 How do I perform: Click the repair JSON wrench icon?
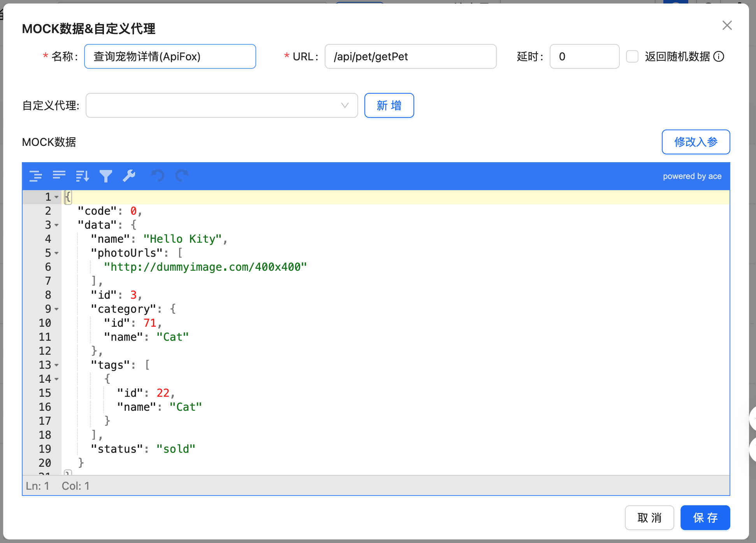click(129, 176)
